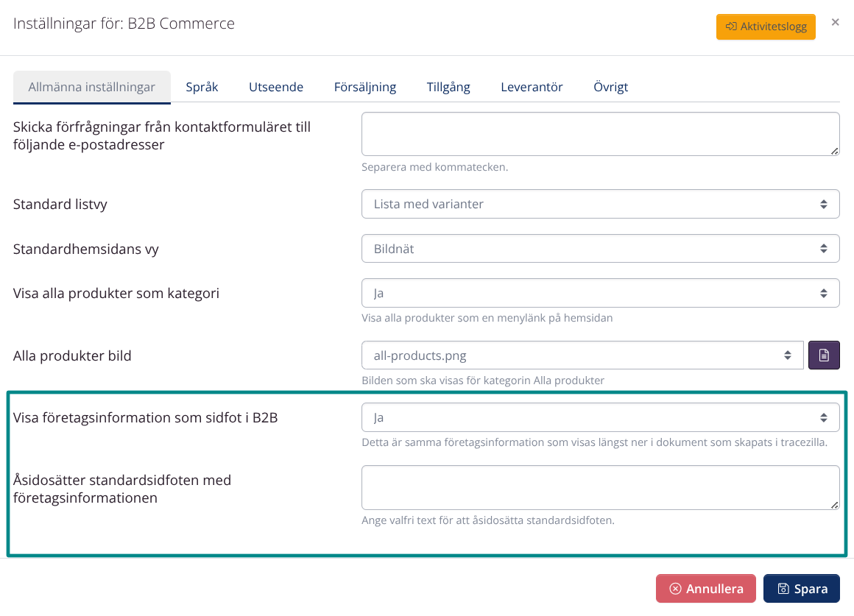Switch to the Språk tab
This screenshot has width=854, height=616.
tap(202, 86)
